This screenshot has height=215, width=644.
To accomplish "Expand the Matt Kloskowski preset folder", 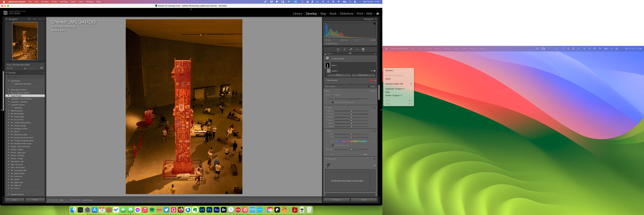I will [x=9, y=111].
